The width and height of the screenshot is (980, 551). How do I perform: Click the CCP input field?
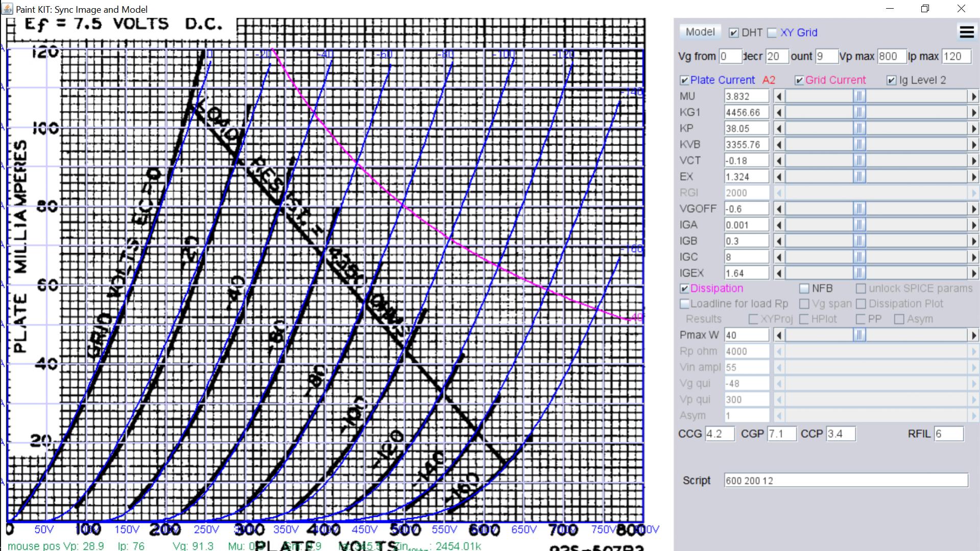841,434
